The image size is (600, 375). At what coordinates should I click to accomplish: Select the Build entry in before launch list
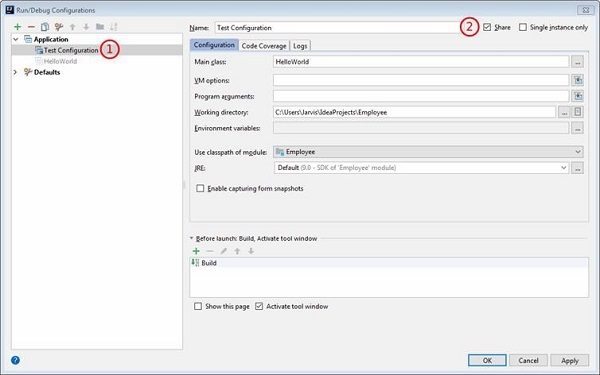click(x=389, y=263)
